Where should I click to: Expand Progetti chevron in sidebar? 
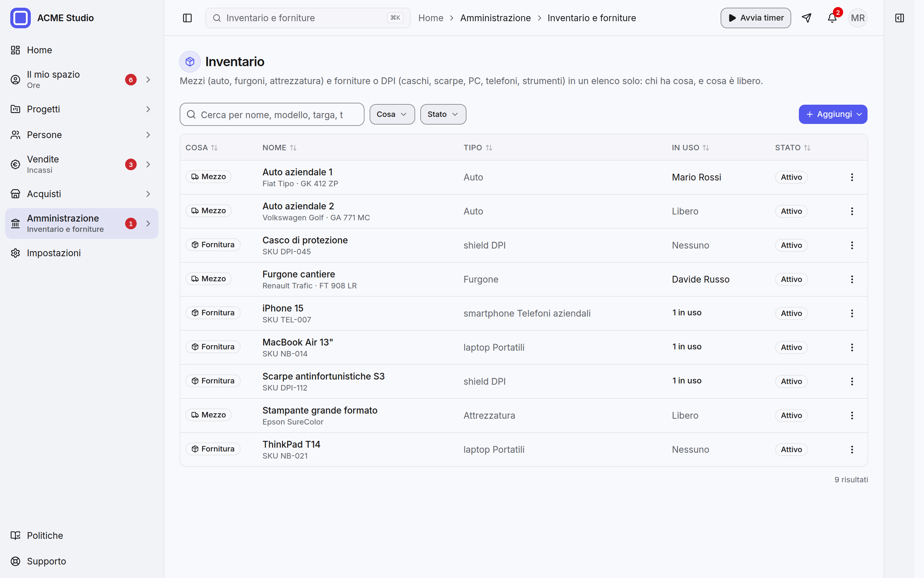148,109
